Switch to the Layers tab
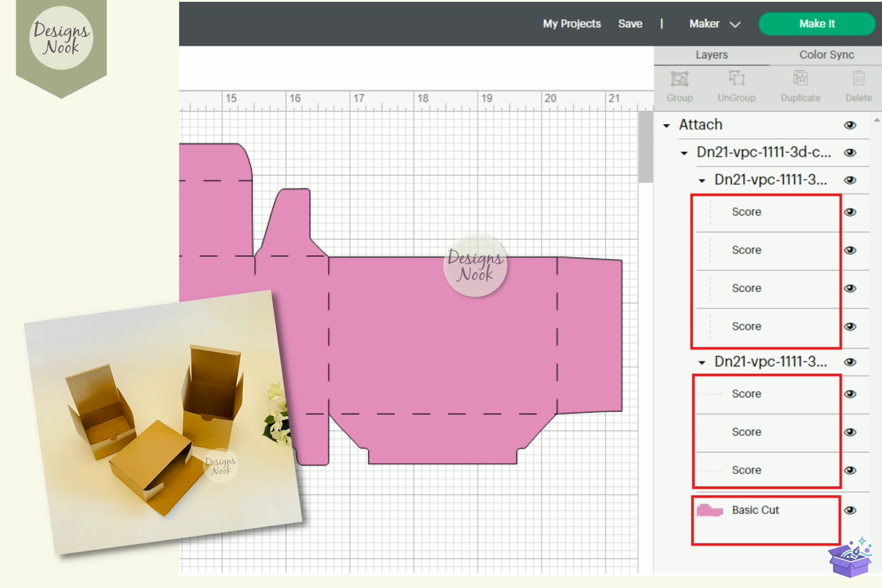The image size is (882, 588). point(711,55)
